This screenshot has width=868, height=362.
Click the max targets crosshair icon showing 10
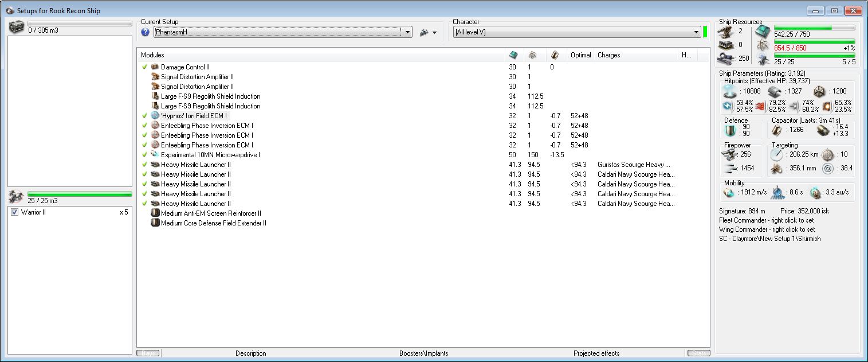tap(827, 154)
